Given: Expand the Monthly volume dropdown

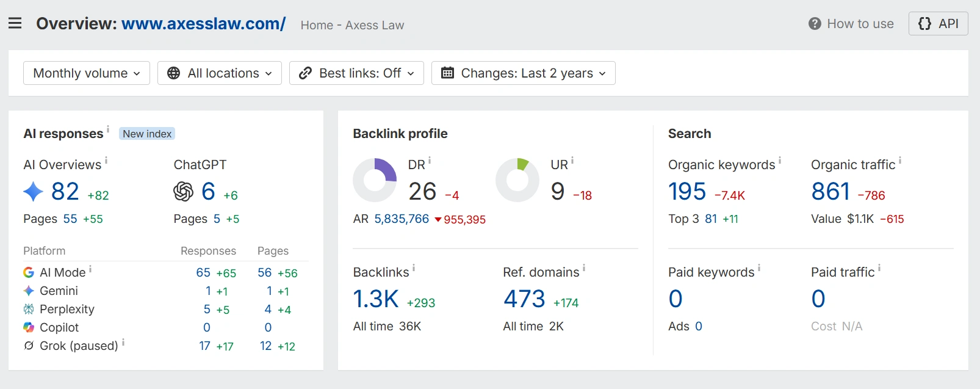Looking at the screenshot, I should (87, 73).
